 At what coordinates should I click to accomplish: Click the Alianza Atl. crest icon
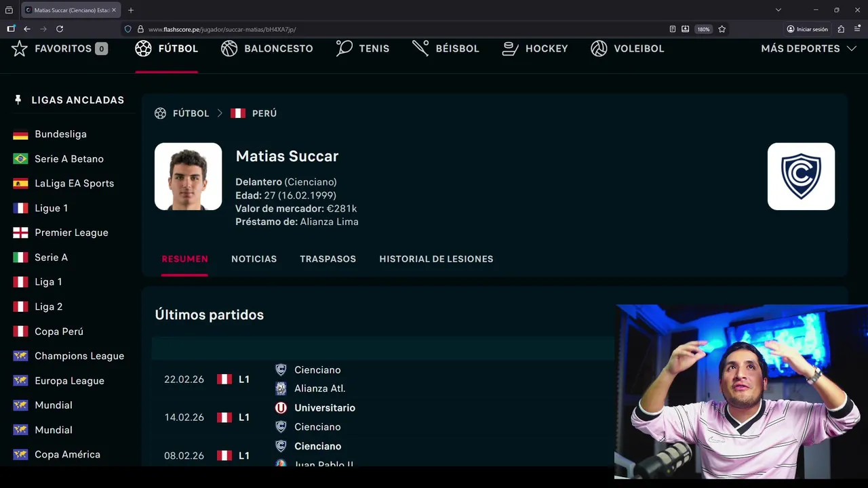point(281,388)
